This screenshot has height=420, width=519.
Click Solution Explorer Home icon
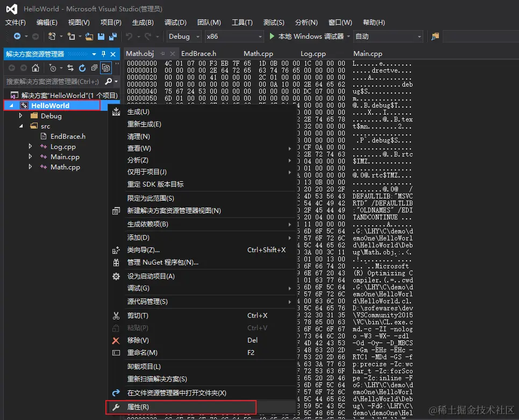[x=35, y=68]
